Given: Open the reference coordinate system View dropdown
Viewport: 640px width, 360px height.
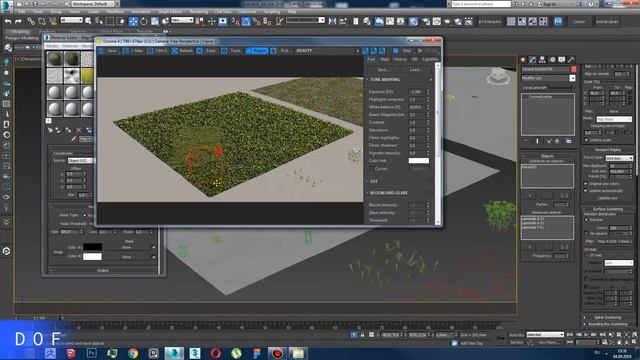Looking at the screenshot, I should pyautogui.click(x=182, y=20).
